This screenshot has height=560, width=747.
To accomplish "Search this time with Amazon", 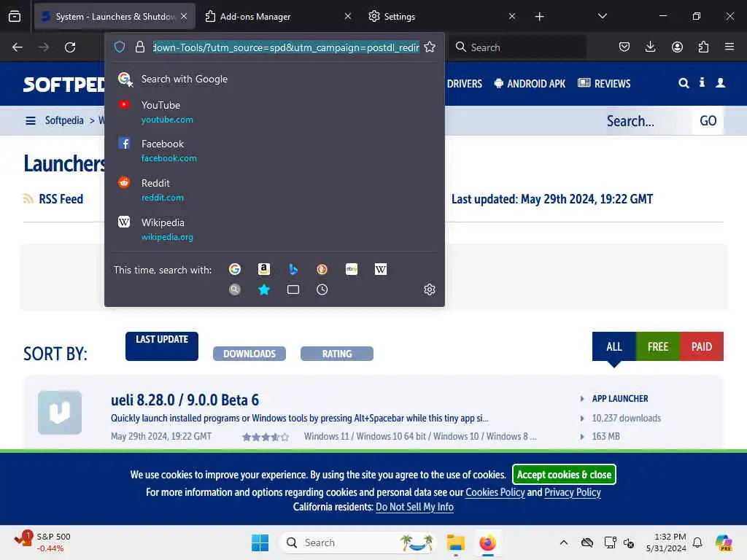I will click(264, 269).
